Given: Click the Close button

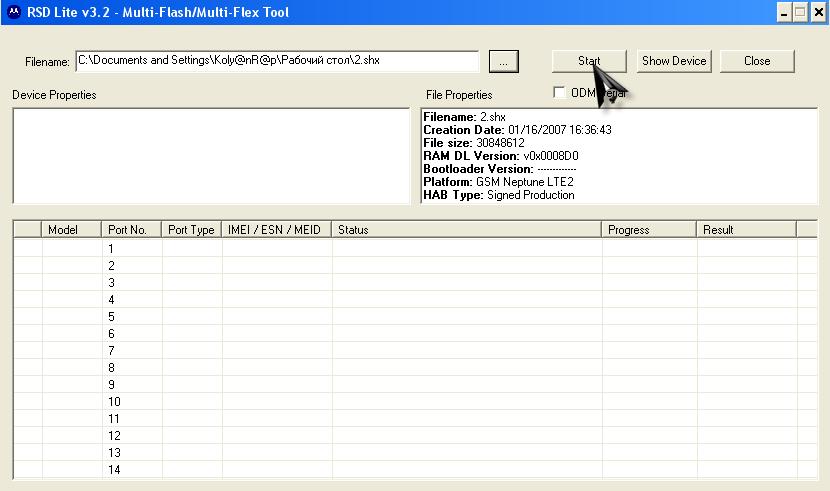Looking at the screenshot, I should point(757,61).
